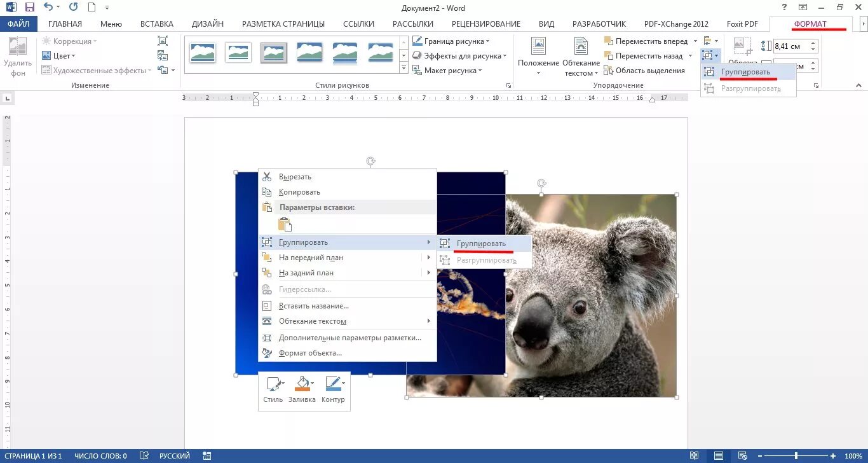Image resolution: width=868 pixels, height=463 pixels.
Task: Click Группировать in ribbon dropdown list
Action: [748, 72]
